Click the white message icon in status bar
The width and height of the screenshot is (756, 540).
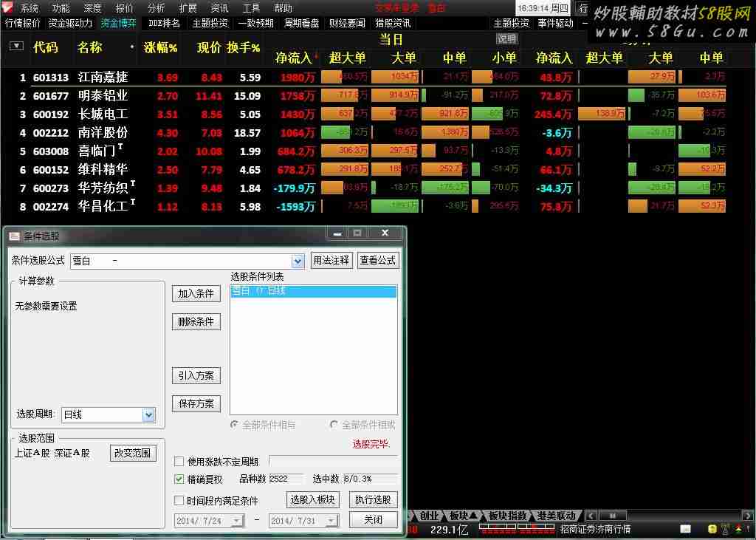(685, 530)
